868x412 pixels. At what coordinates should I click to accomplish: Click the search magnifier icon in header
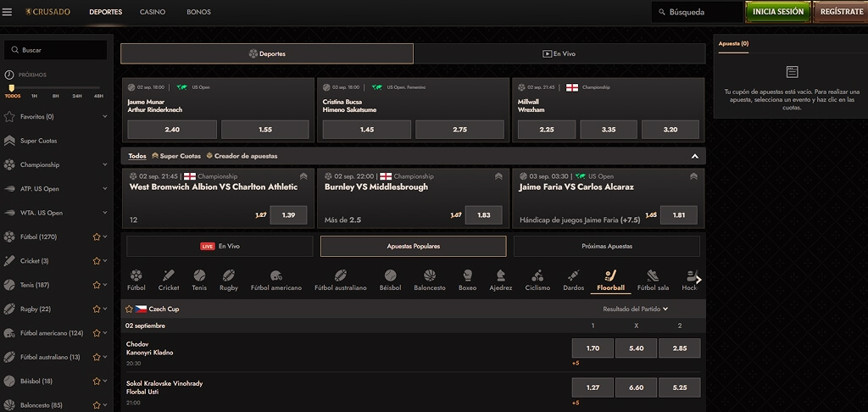click(661, 12)
